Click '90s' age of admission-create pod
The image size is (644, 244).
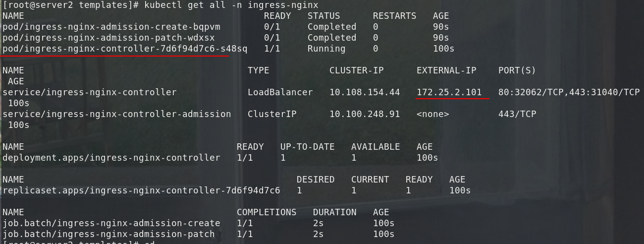pos(441,27)
